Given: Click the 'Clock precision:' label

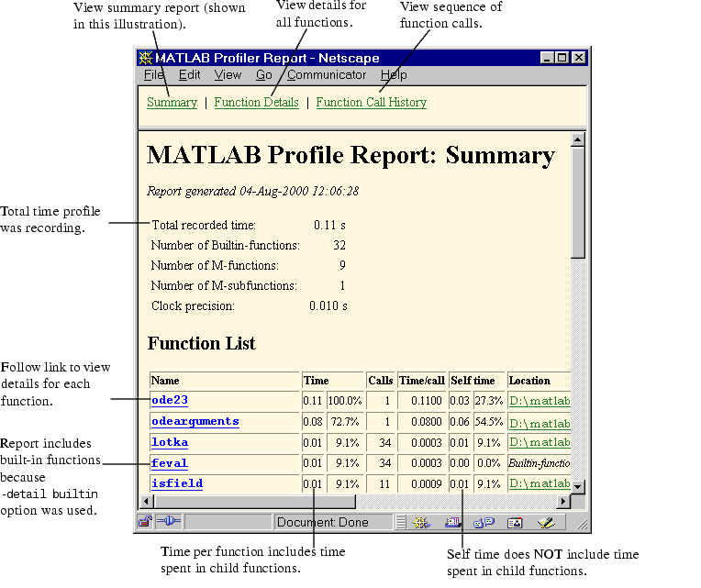Looking at the screenshot, I should point(193,306).
